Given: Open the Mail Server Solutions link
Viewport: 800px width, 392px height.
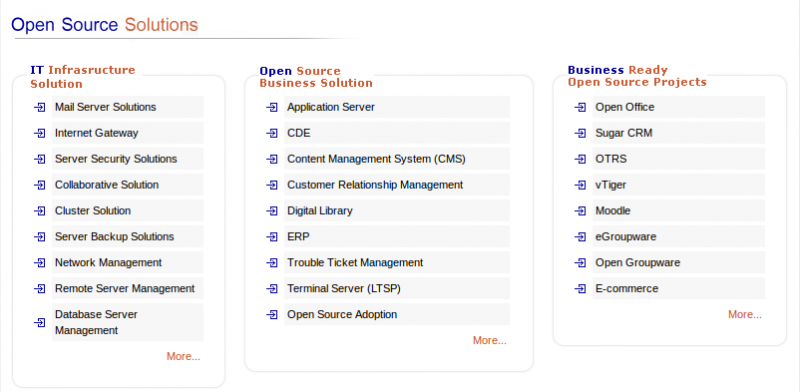Looking at the screenshot, I should [x=106, y=107].
